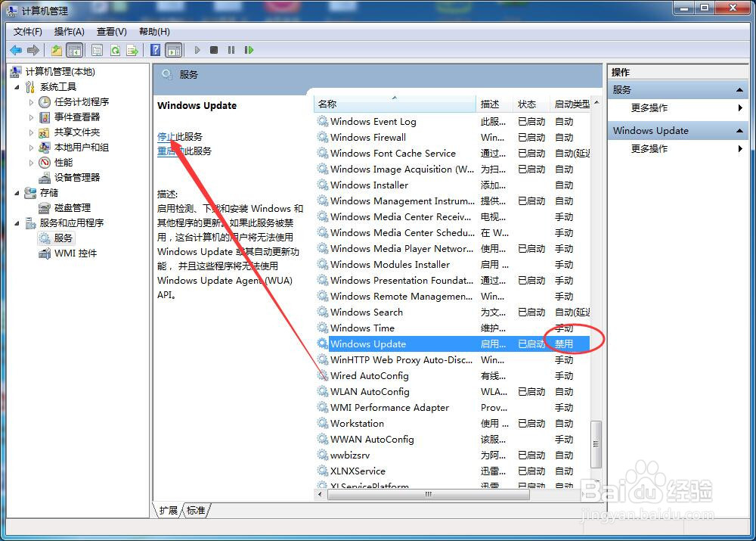Click the Pause Service icon

(x=231, y=50)
